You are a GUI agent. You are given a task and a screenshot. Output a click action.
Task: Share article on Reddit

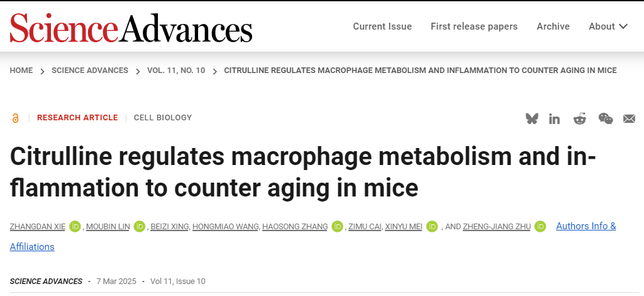(x=579, y=118)
